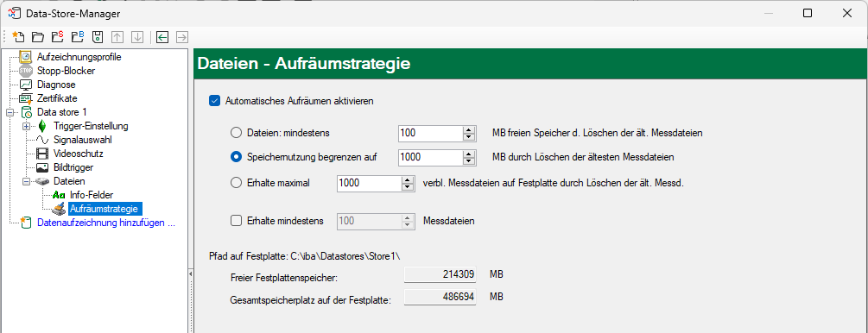Screen dimensions: 868x333
Task: Click the green Trigger-Einstellung icon
Action: coord(42,126)
